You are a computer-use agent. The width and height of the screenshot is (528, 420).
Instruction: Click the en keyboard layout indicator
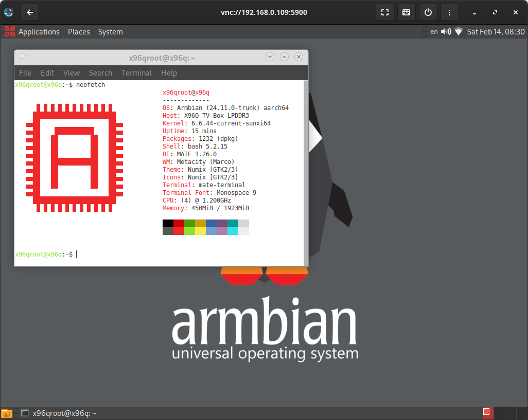[434, 31]
